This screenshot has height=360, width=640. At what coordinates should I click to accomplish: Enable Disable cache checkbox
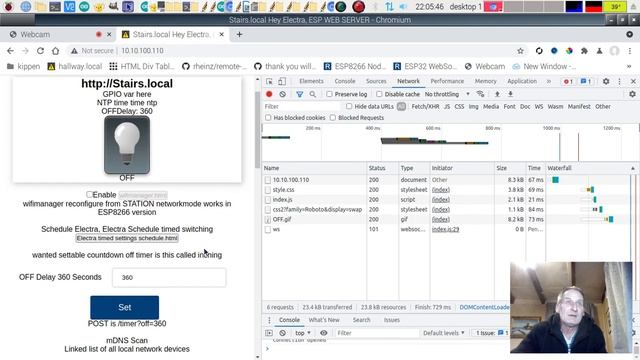[x=379, y=94]
